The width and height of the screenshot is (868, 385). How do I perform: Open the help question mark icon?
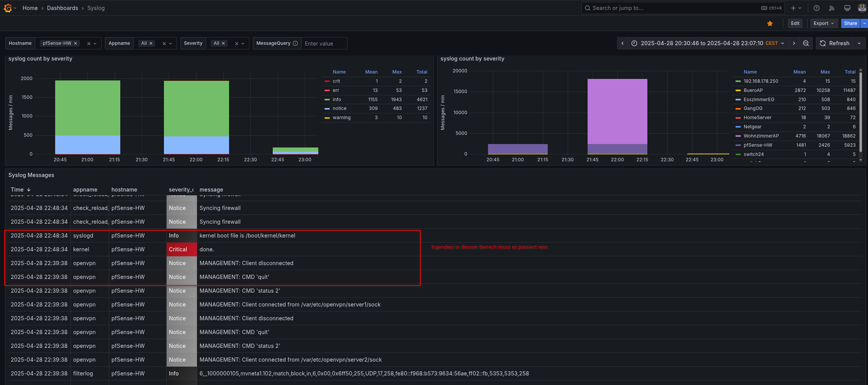coord(816,8)
